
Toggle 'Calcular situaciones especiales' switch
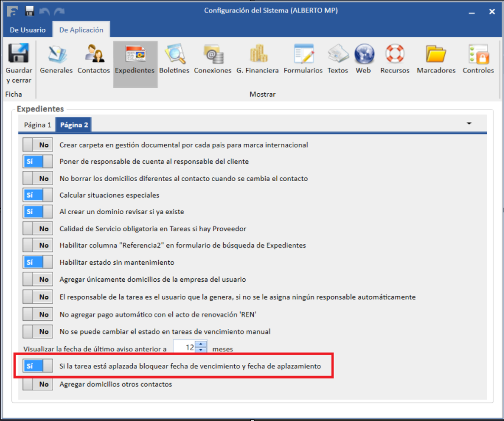click(x=37, y=195)
